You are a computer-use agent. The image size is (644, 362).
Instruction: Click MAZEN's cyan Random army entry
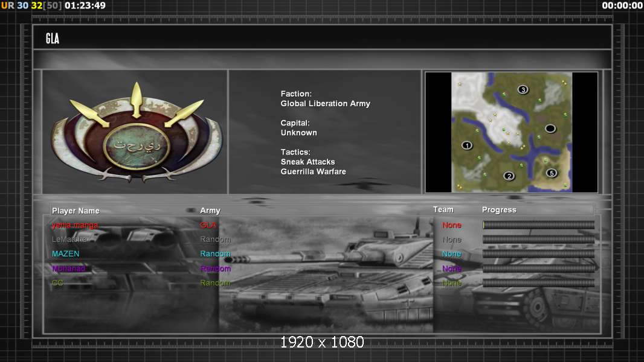click(215, 254)
